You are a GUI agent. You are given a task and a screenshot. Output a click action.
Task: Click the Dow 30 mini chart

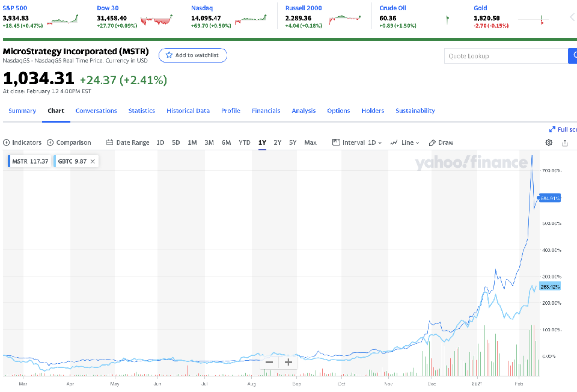(x=156, y=20)
